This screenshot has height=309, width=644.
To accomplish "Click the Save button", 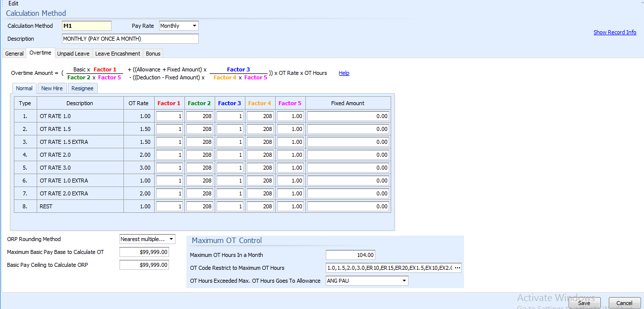I will (x=584, y=303).
